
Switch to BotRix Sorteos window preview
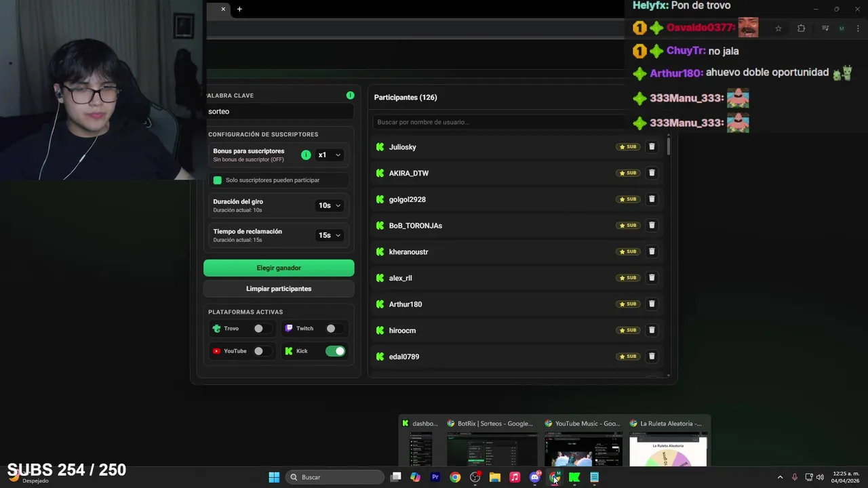(x=492, y=441)
